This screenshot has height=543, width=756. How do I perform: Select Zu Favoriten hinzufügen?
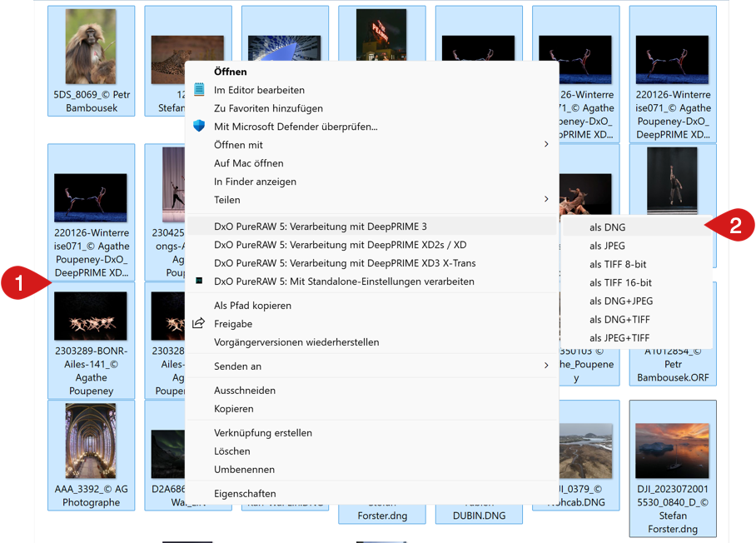tap(269, 108)
